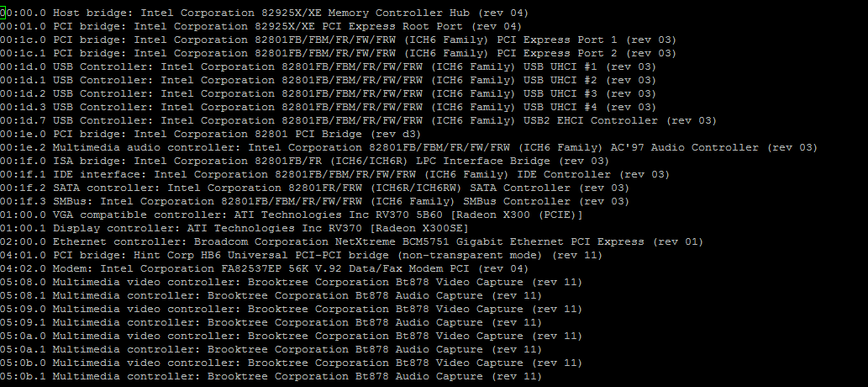The height and width of the screenshot is (387, 868).
Task: Select the 05:09.1 Bt878 Audio Capture line
Action: tap(271, 323)
